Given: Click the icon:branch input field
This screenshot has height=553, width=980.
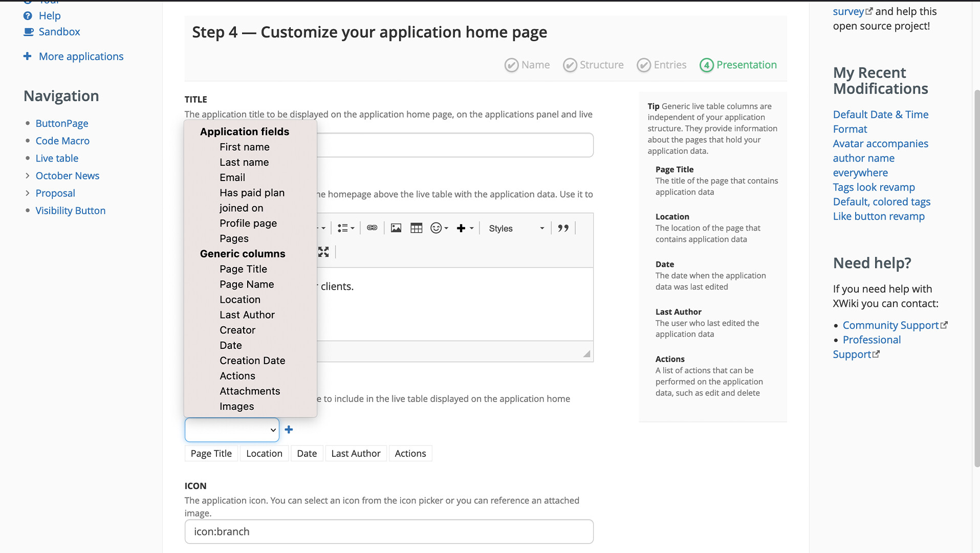Looking at the screenshot, I should [388, 532].
